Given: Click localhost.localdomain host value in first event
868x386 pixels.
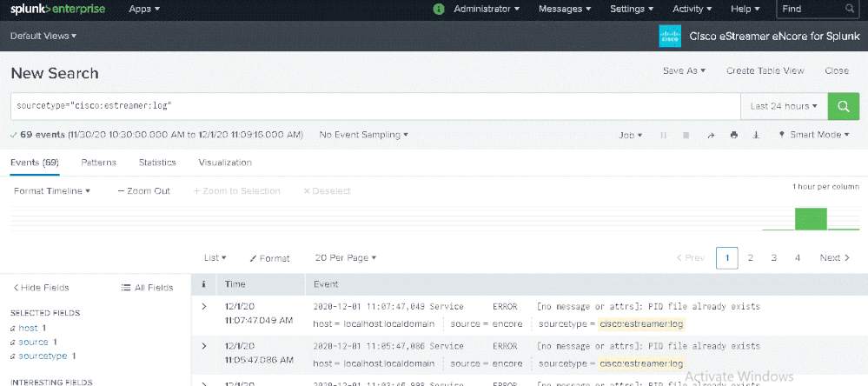Looking at the screenshot, I should pyautogui.click(x=388, y=323).
